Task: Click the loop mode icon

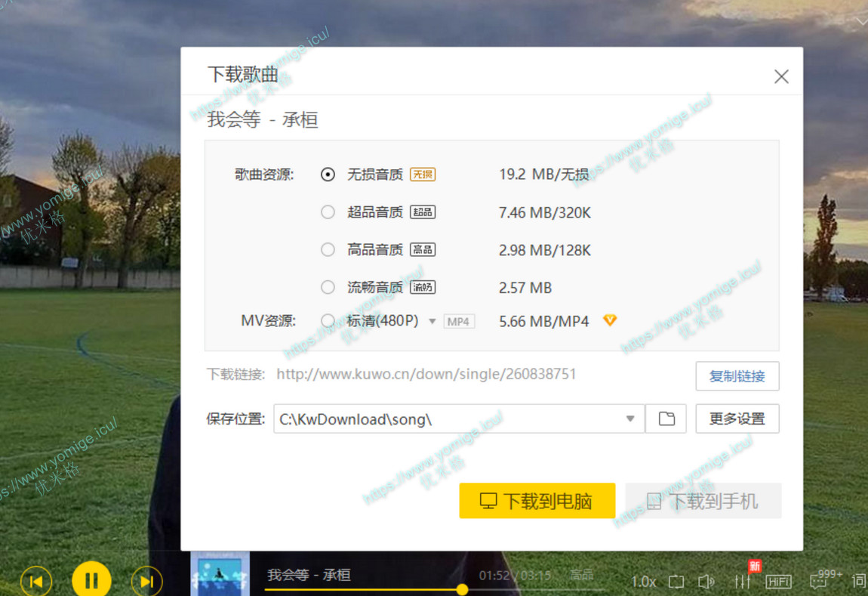Action: (x=676, y=581)
